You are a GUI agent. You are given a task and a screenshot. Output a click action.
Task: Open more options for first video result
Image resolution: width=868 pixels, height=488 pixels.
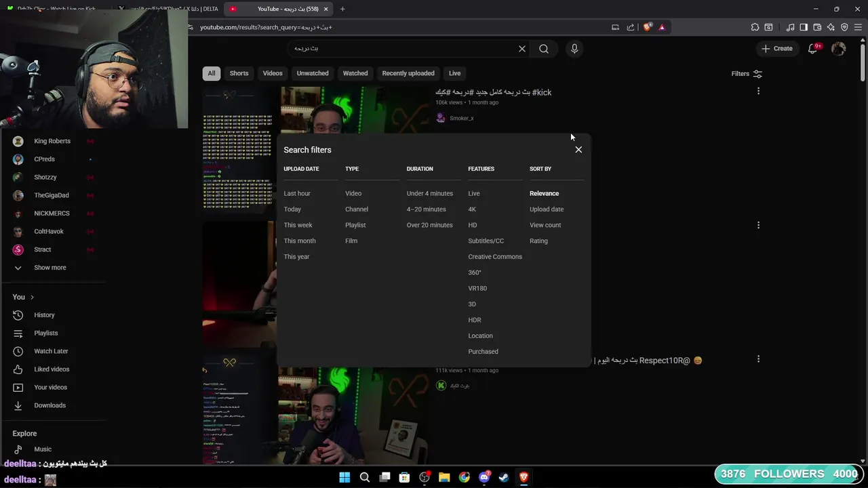pos(758,91)
